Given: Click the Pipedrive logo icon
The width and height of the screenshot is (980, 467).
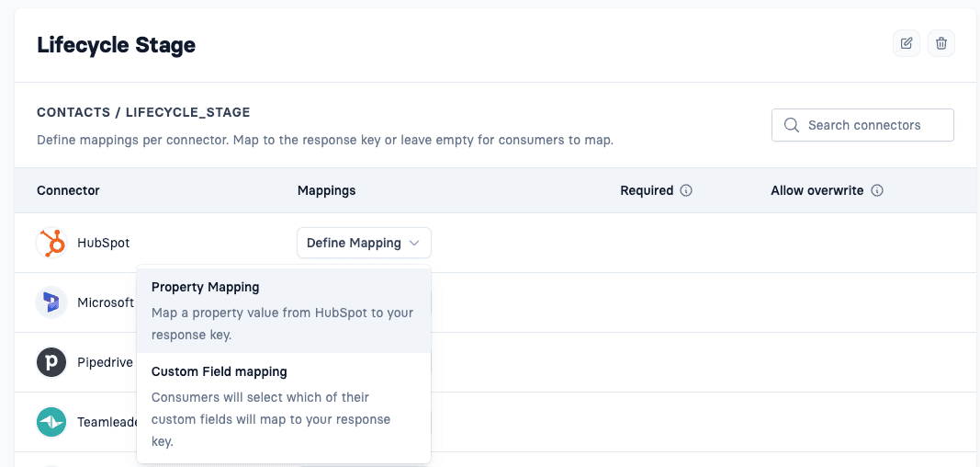Looking at the screenshot, I should pyautogui.click(x=51, y=362).
